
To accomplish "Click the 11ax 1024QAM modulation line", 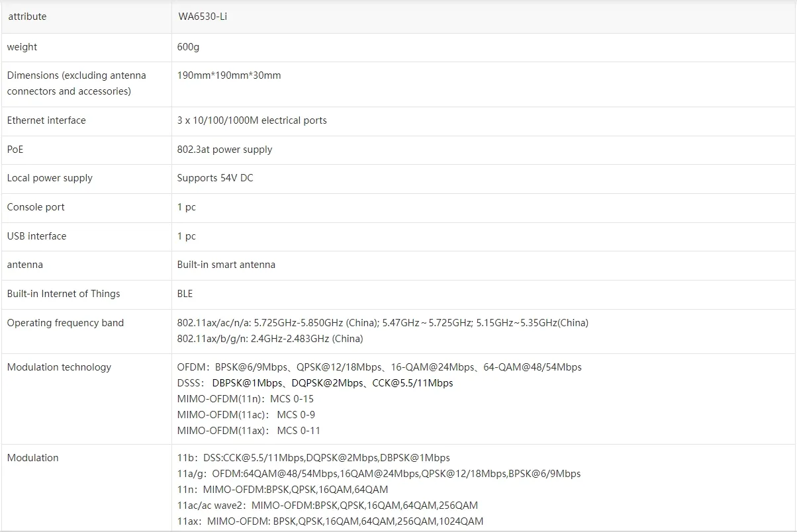I will pyautogui.click(x=330, y=521).
